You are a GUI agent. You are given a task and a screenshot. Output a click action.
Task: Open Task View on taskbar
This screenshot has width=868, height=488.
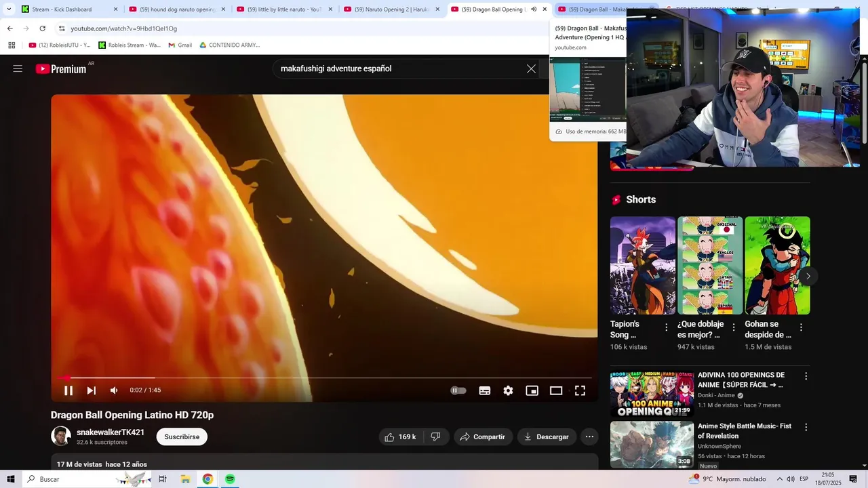(163, 479)
